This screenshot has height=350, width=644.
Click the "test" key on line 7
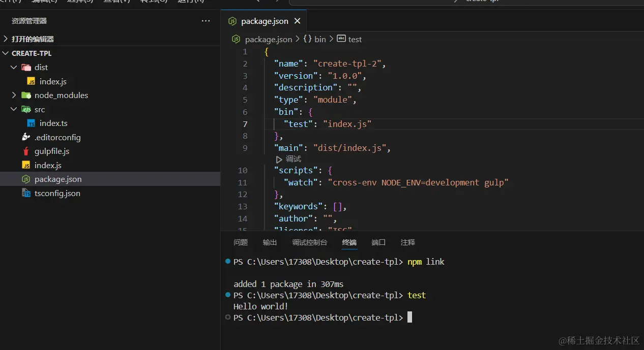pos(299,124)
